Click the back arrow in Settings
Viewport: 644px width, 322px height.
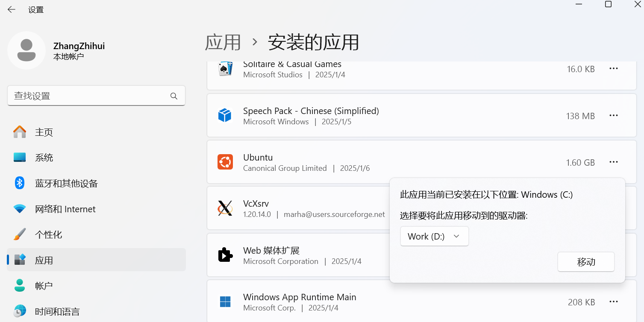(12, 9)
